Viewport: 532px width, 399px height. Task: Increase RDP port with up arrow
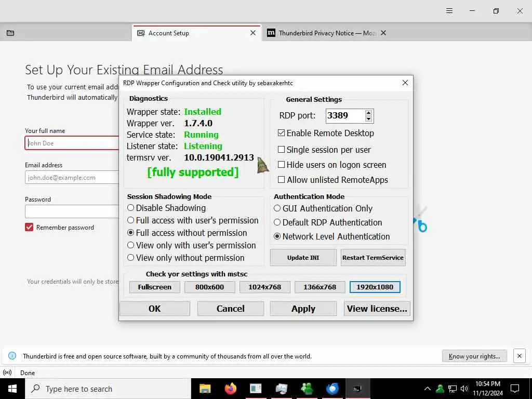tap(368, 113)
